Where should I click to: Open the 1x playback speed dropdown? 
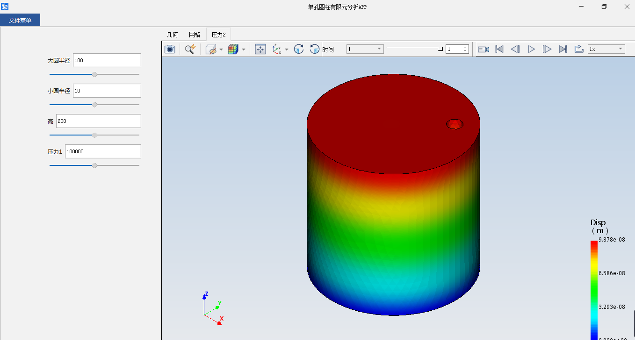(x=606, y=49)
